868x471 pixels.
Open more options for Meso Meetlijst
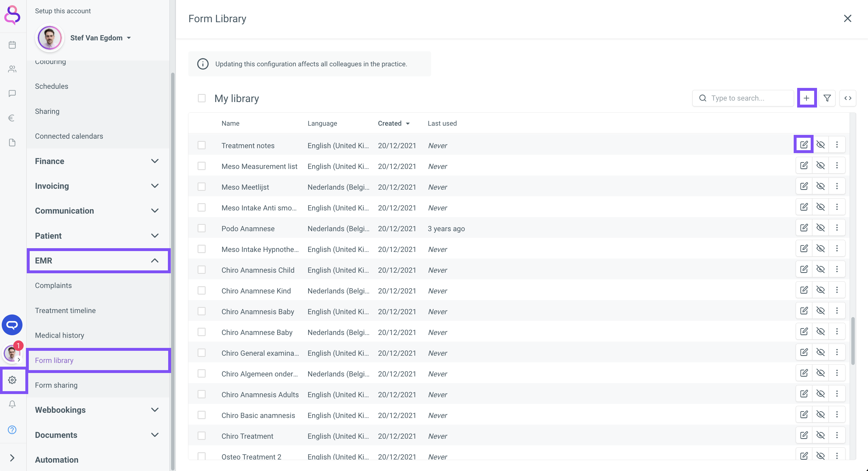click(837, 186)
